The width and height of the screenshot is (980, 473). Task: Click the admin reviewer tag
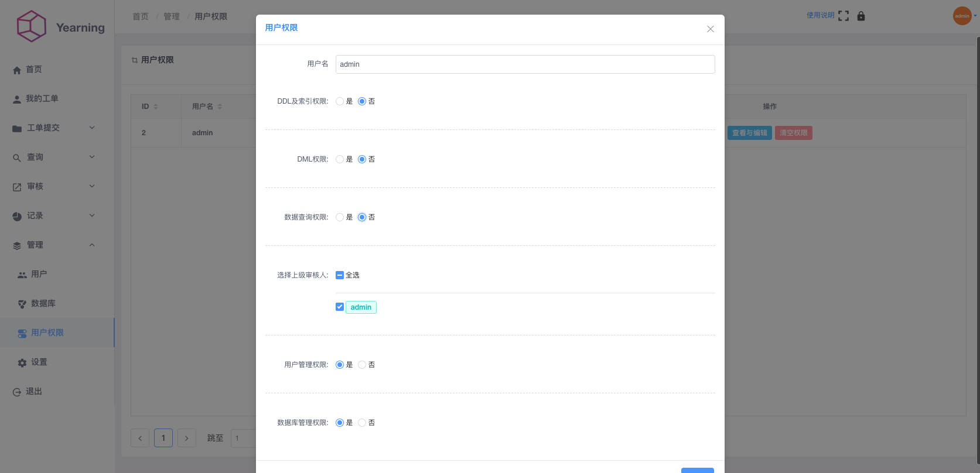361,307
